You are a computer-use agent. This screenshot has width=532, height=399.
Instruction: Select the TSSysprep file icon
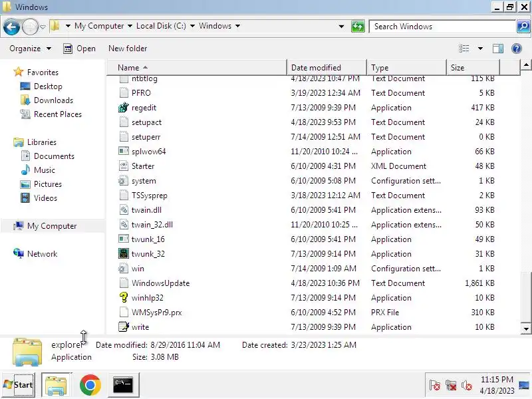coord(124,196)
